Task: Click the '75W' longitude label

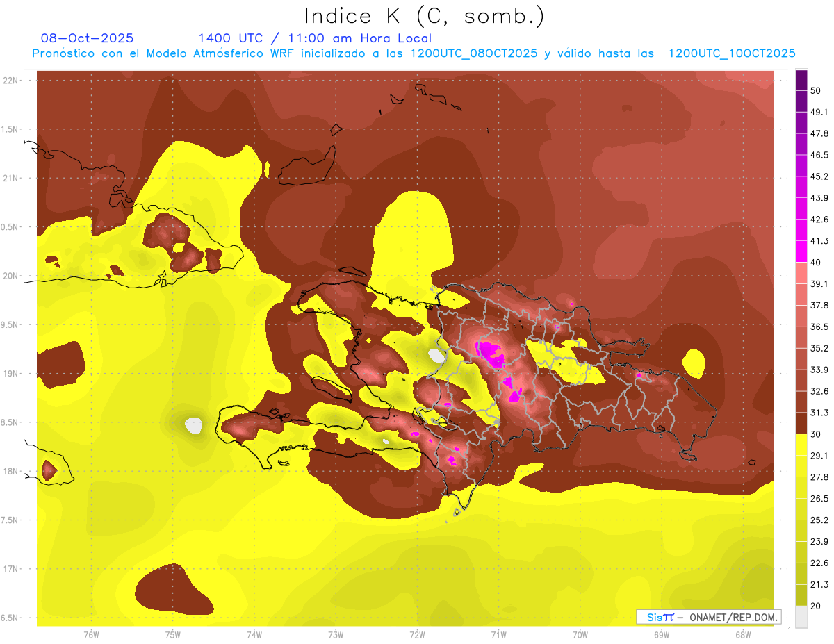Action: click(173, 635)
